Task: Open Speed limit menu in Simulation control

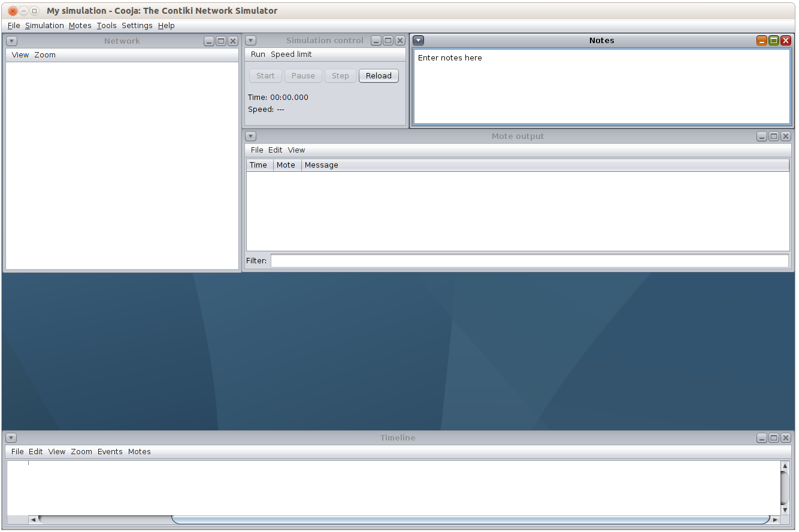Action: pos(291,54)
